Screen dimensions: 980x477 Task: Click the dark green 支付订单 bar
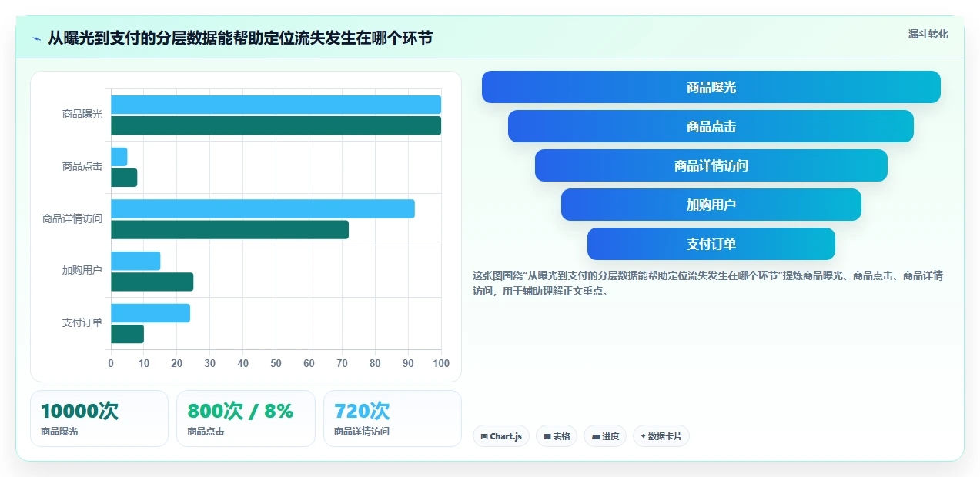tap(127, 334)
